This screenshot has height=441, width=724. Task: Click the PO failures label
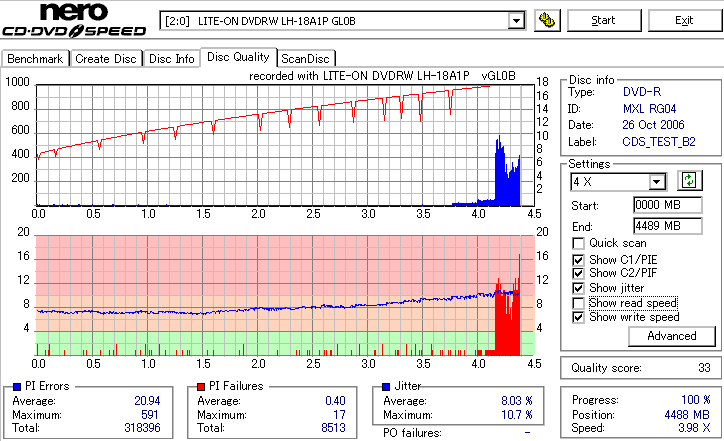(x=412, y=433)
